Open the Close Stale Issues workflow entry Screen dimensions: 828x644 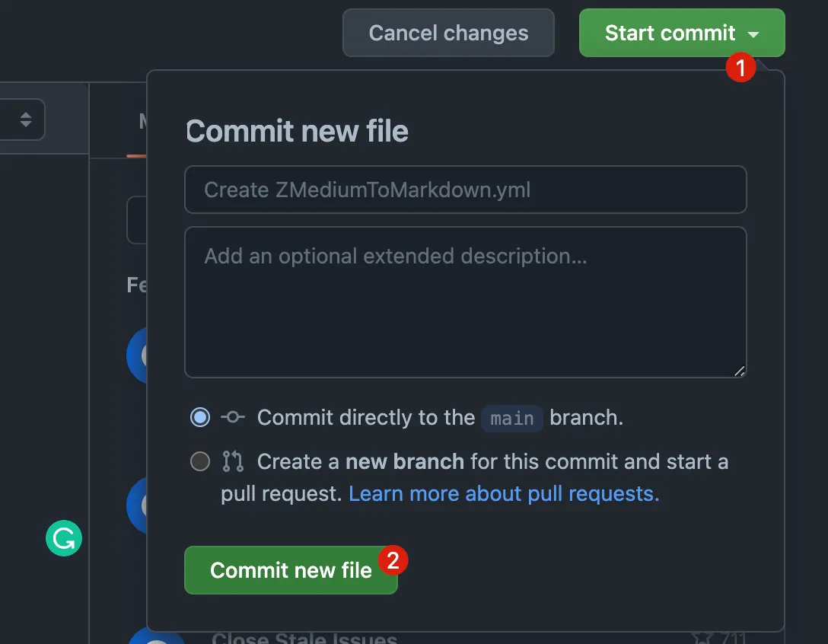point(304,638)
